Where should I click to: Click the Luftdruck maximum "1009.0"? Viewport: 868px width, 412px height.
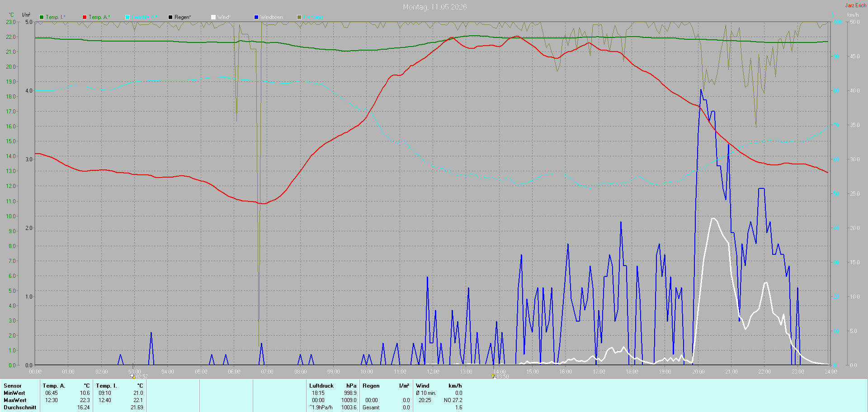pyautogui.click(x=349, y=400)
